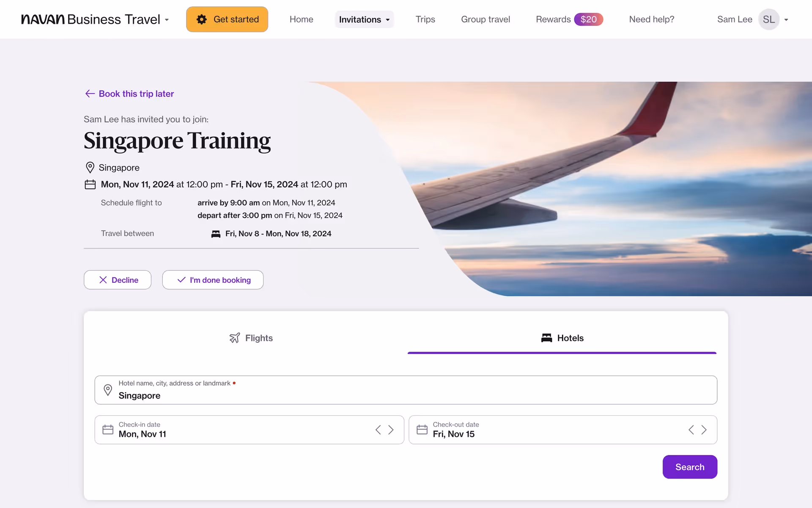This screenshot has width=812, height=508.
Task: Click the $20 rewards badge
Action: tap(588, 19)
